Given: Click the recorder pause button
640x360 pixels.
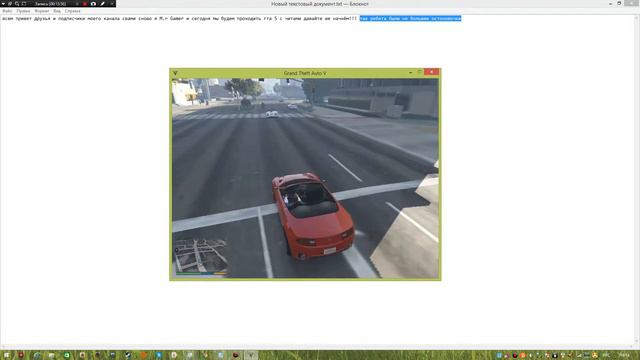Looking at the screenshot, I should click(x=77, y=4).
